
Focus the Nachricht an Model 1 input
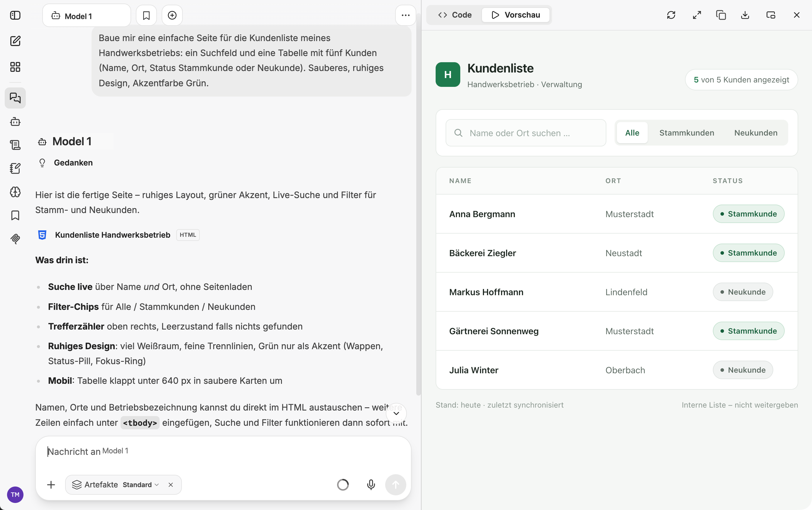coord(223,451)
